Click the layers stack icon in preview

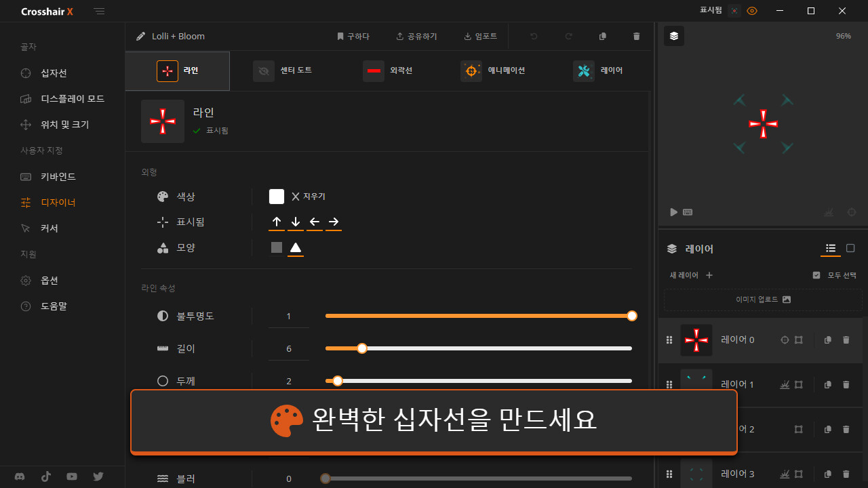pos(673,37)
